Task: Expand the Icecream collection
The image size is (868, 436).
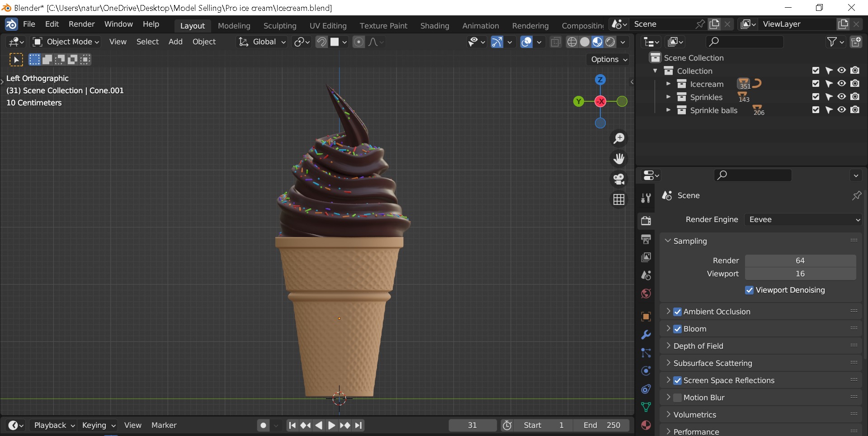Action: tap(668, 84)
